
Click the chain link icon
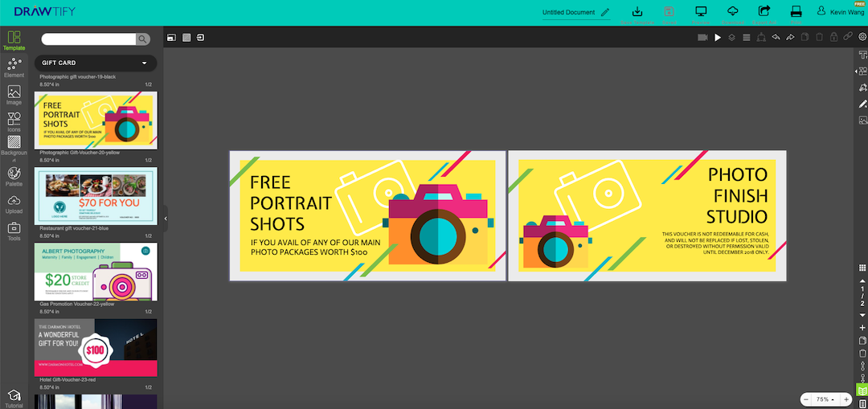(848, 38)
